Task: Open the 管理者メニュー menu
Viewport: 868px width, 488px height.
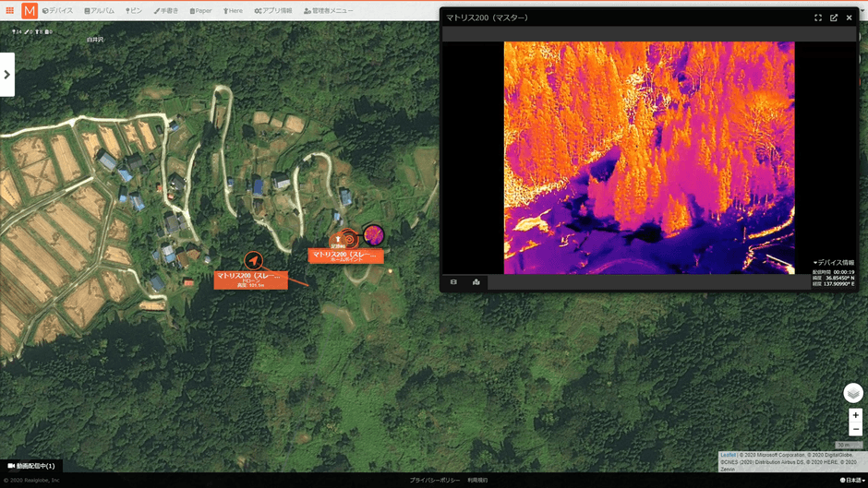Action: point(328,10)
